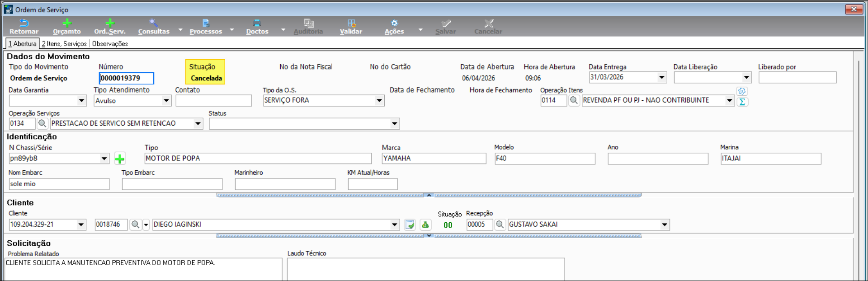Screen dimensions: 868x281
Task: Click the Tipo Embarc field
Action: point(172,184)
